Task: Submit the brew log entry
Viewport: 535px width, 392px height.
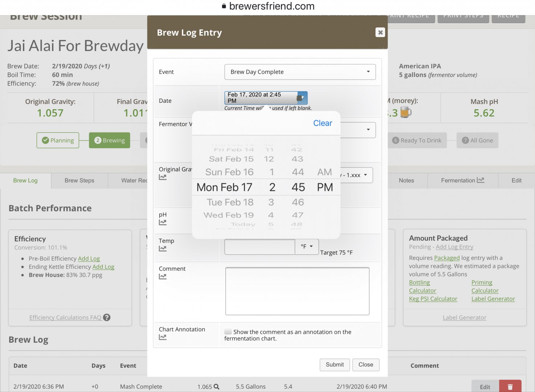Action: pos(335,365)
